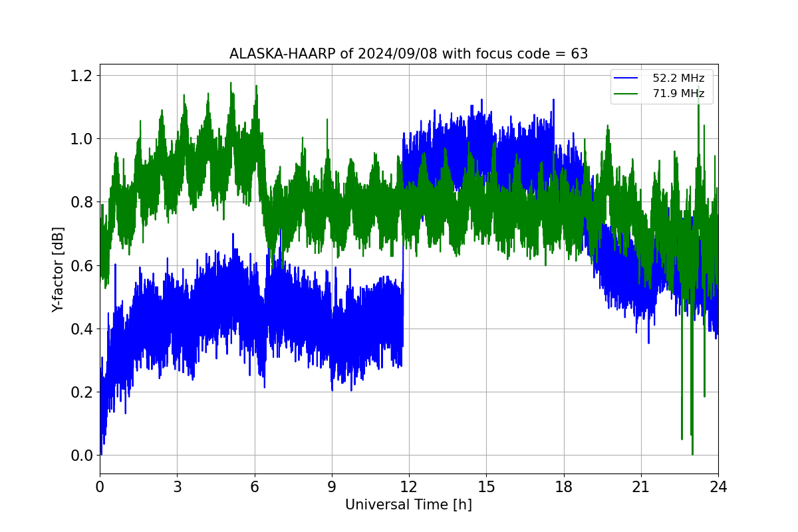Click x-axis tick label 15

(x=486, y=487)
